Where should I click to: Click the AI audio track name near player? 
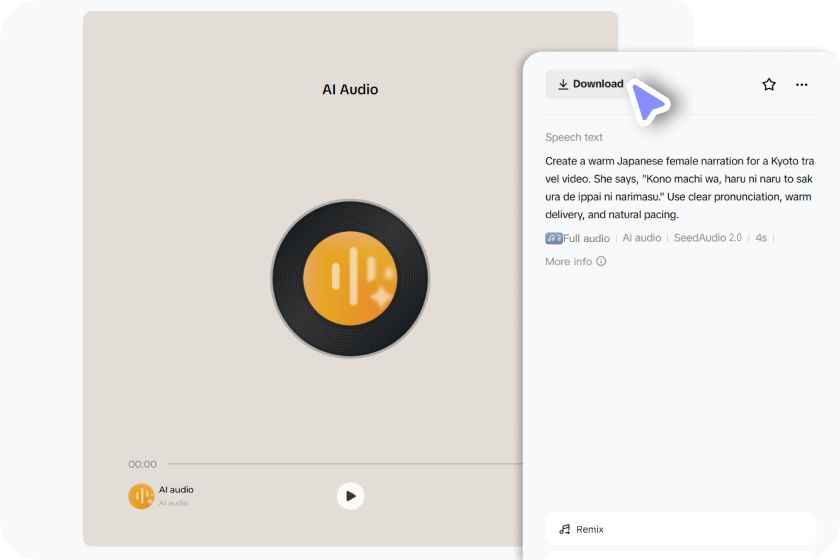pos(176,489)
